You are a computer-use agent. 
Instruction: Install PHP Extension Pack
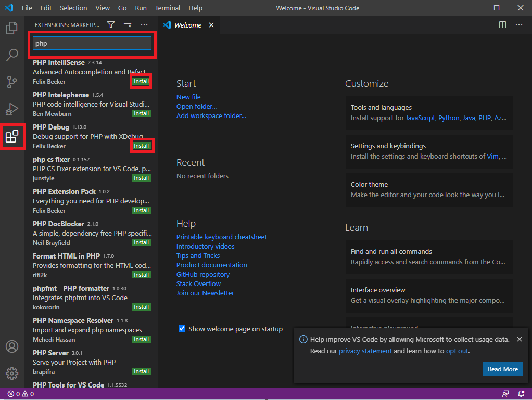[x=141, y=210]
